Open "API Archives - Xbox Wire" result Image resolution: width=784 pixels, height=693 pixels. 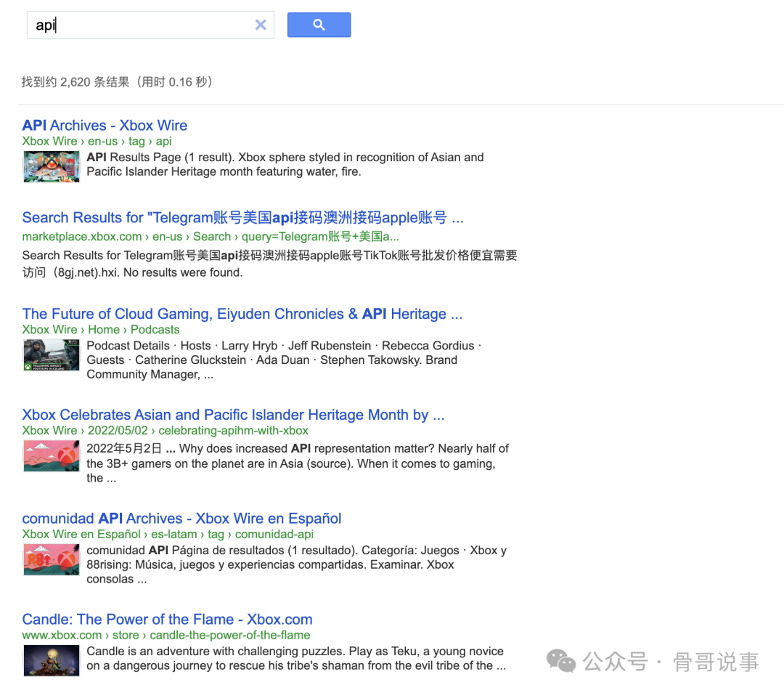point(105,125)
